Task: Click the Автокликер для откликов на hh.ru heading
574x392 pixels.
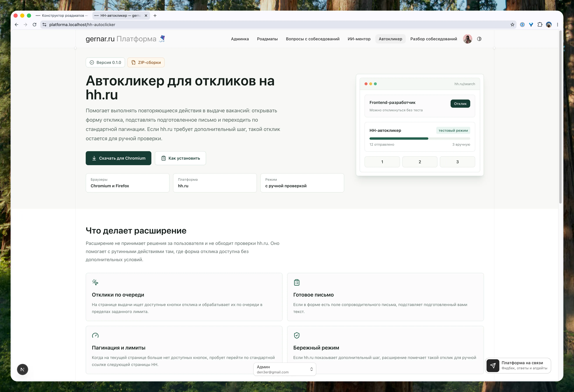Action: (180, 87)
